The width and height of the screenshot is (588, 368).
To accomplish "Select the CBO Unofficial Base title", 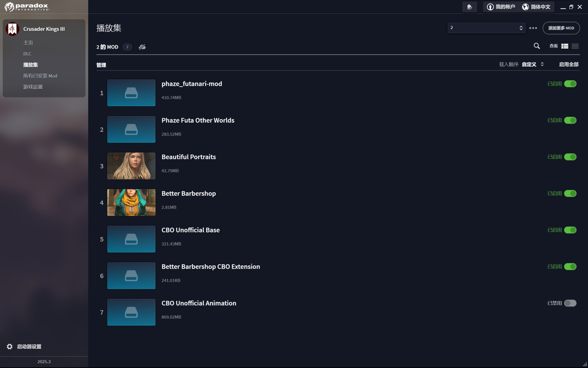I will click(190, 230).
